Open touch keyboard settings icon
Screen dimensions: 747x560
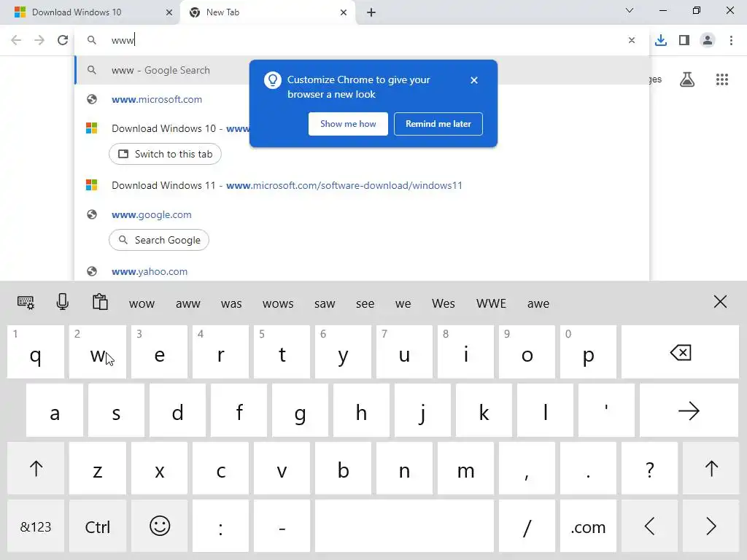[26, 302]
